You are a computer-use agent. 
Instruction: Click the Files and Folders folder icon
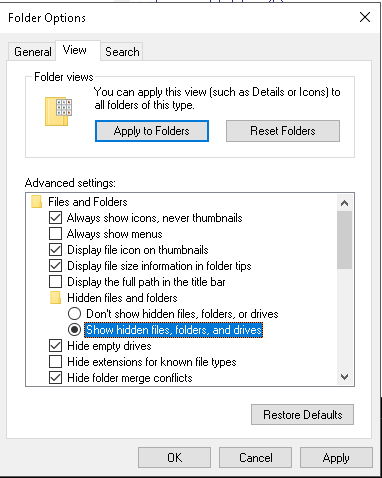point(37,202)
